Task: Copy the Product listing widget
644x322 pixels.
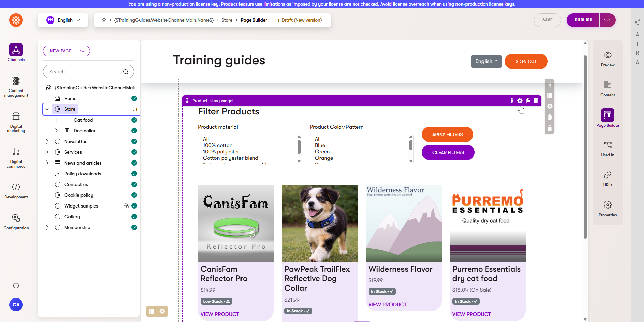Action: (527, 101)
